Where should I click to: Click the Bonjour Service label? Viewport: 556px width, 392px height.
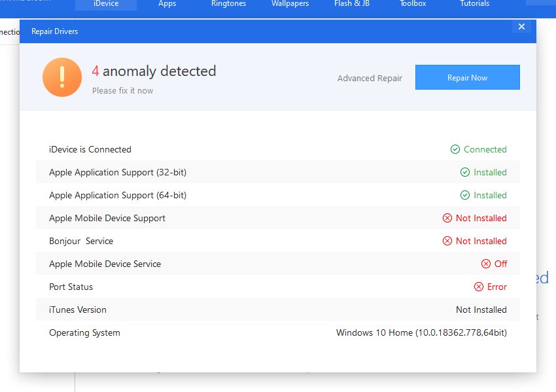81,241
